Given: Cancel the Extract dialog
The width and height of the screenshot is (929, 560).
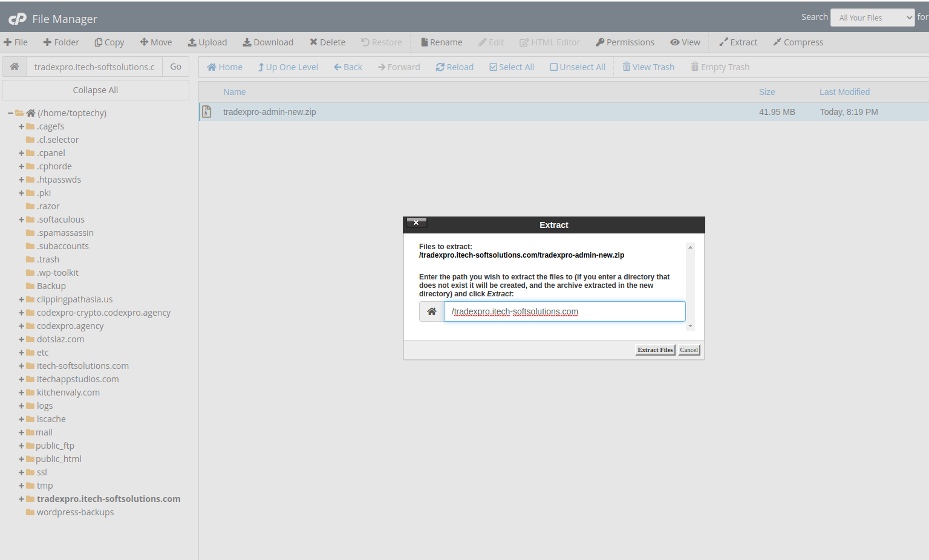Looking at the screenshot, I should pyautogui.click(x=689, y=350).
